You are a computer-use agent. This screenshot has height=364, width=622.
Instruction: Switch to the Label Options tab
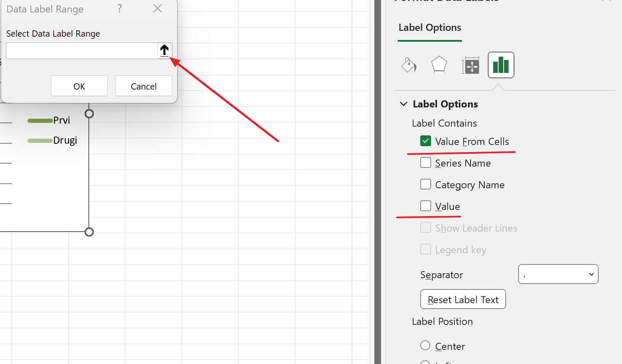click(430, 28)
